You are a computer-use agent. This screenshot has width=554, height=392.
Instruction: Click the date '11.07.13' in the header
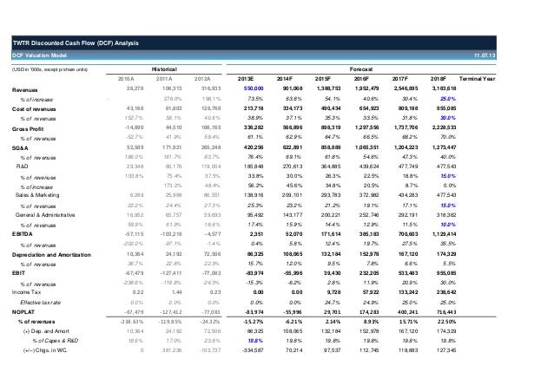(x=485, y=56)
